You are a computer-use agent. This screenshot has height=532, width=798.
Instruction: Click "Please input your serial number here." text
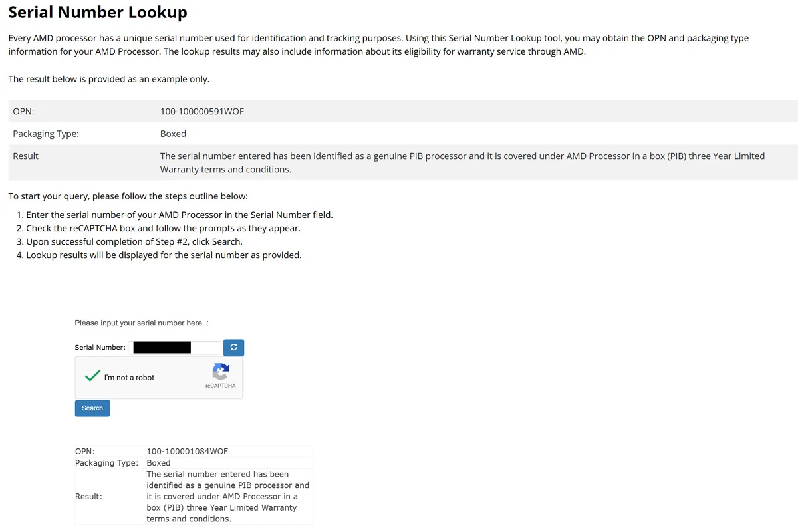(142, 323)
